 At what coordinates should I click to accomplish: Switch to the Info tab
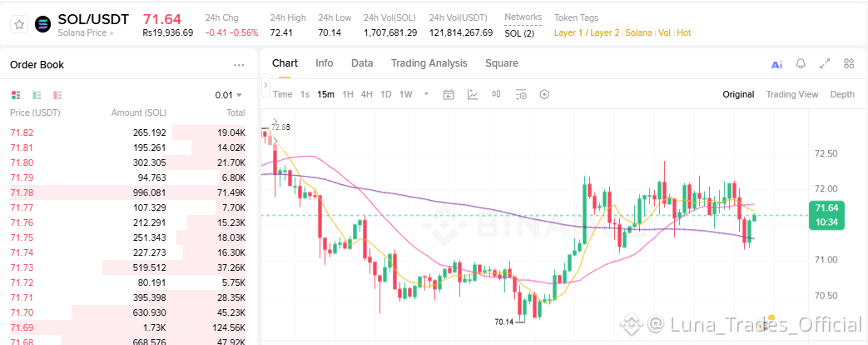point(325,63)
